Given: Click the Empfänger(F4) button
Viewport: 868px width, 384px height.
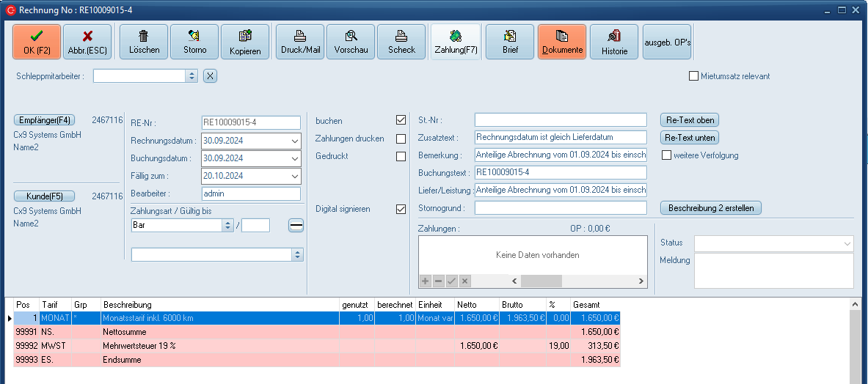Looking at the screenshot, I should pyautogui.click(x=45, y=120).
